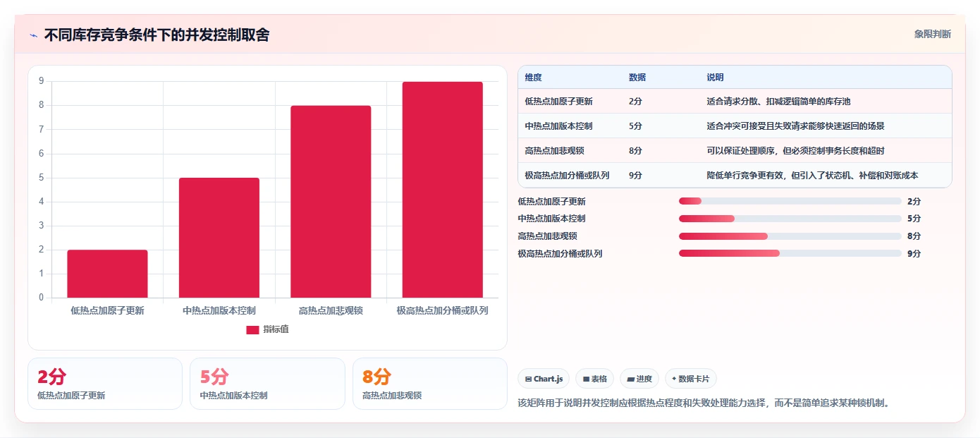Click the 说明 column header
Image resolution: width=980 pixels, height=438 pixels.
pos(715,78)
